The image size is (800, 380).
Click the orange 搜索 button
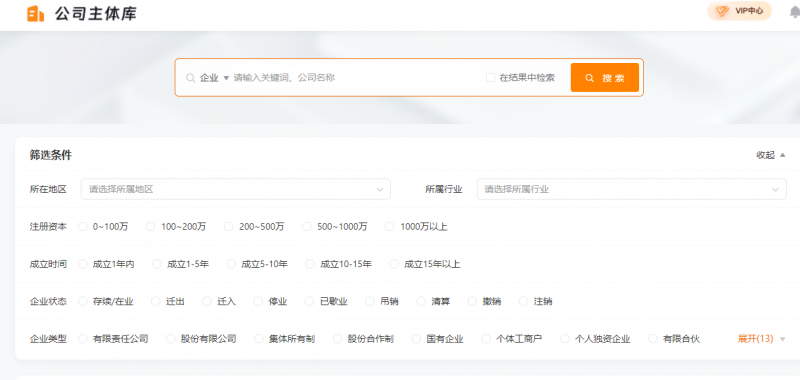(605, 78)
